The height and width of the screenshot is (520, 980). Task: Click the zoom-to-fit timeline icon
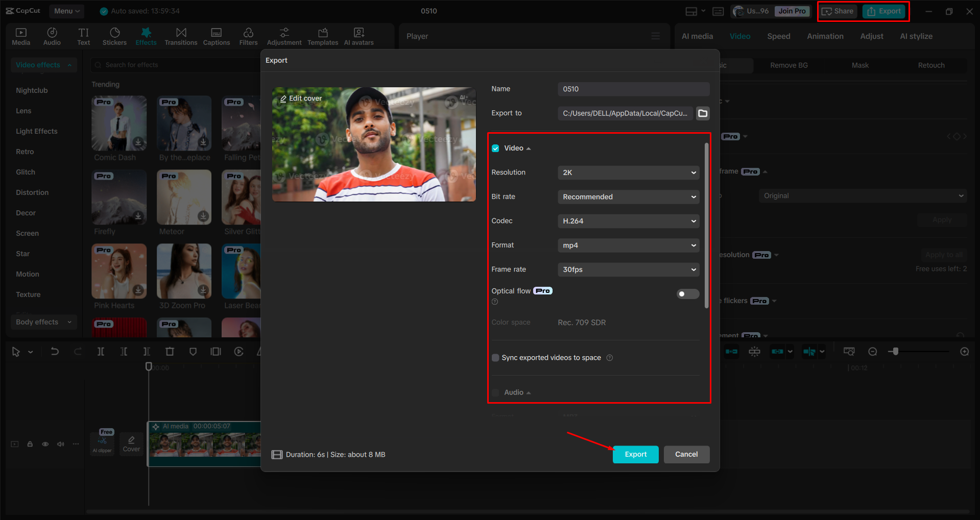[x=848, y=351]
